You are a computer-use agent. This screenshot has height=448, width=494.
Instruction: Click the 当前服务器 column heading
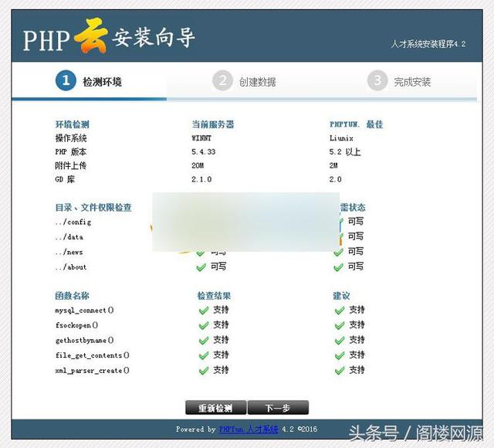coord(213,124)
